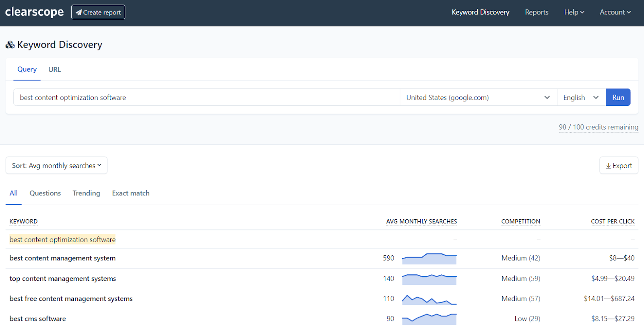Click the highlighted 'best content optimization software' keyword

pyautogui.click(x=62, y=239)
